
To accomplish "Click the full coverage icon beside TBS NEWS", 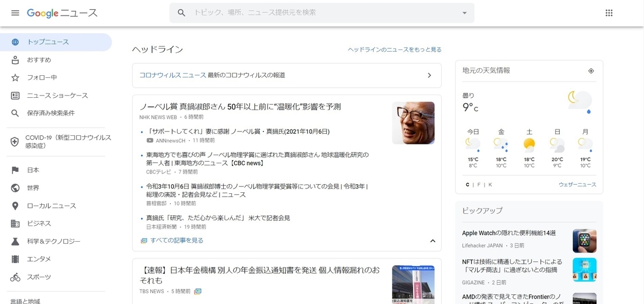I will [x=198, y=291].
